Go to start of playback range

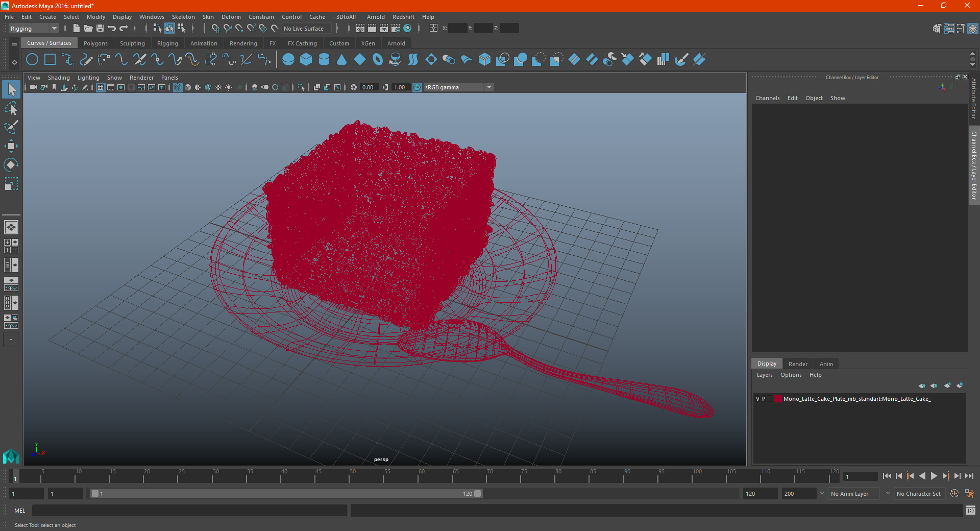(x=887, y=476)
